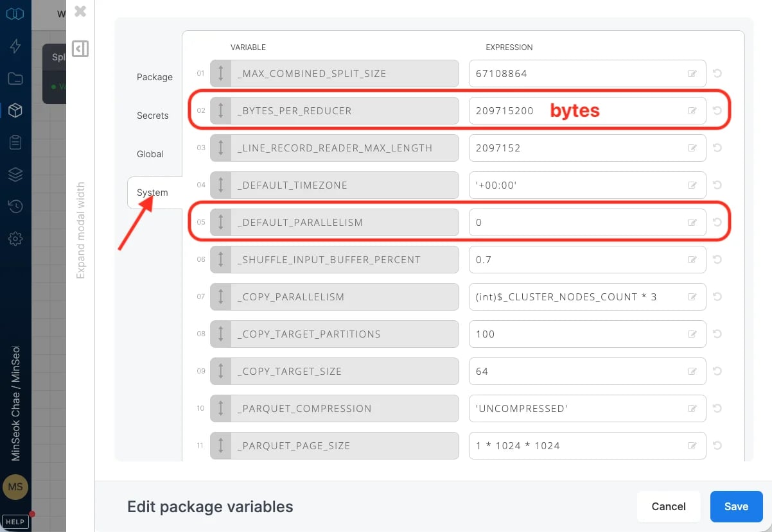Switch to the Package tab
The width and height of the screenshot is (772, 532).
pyautogui.click(x=155, y=77)
